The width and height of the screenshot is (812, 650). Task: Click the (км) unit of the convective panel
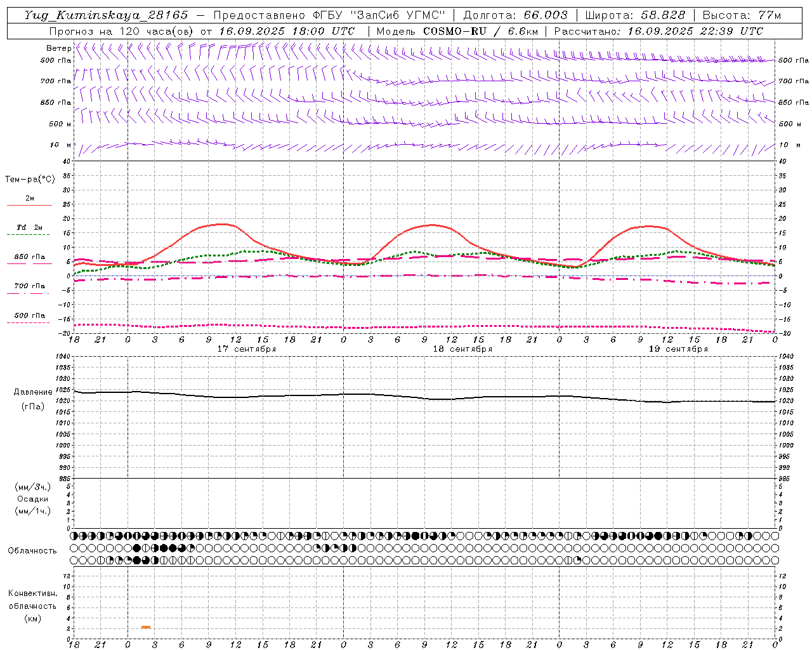click(33, 618)
